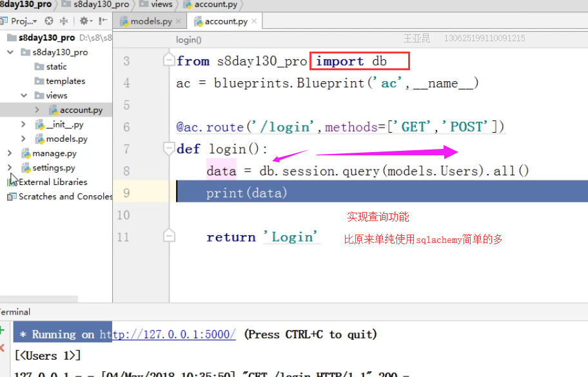Viewport: 588px width, 377px height.
Task: Select External Libraries in project tree
Action: click(x=47, y=182)
